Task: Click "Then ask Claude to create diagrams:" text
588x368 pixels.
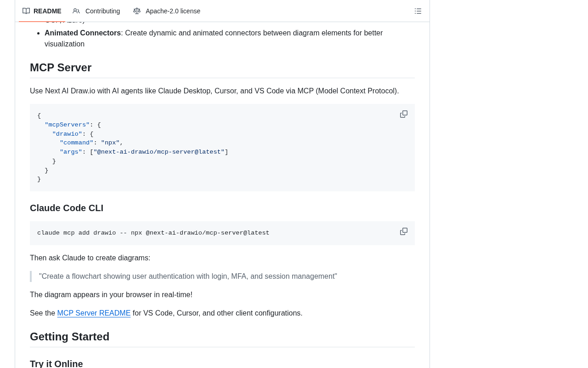Action: point(90,258)
